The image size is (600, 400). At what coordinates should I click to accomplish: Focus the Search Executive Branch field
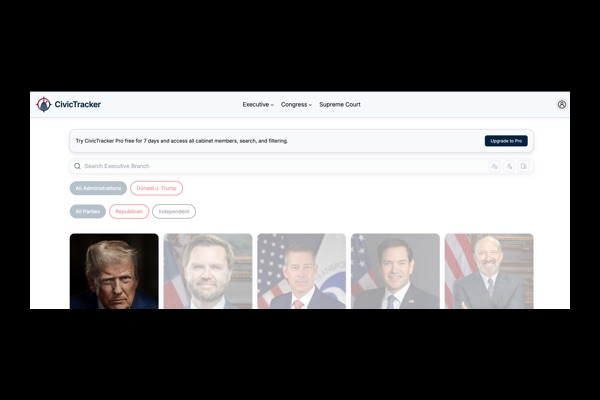283,166
